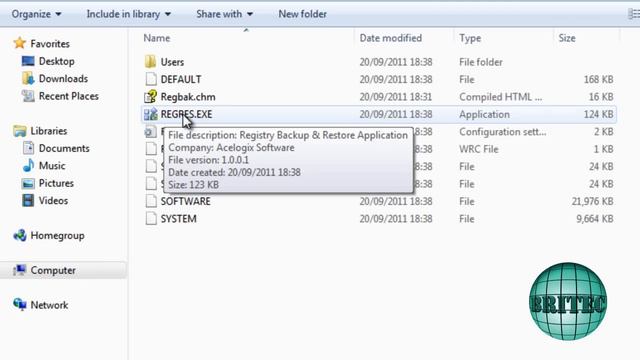Screen dimensions: 640x360
Task: Click the Recent Places icon
Action: pyautogui.click(x=28, y=96)
